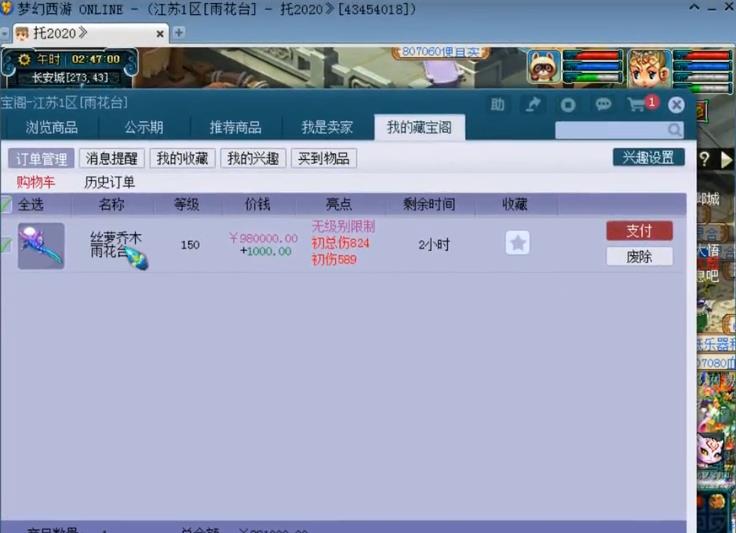Close the treasure pavilion panel
The image size is (736, 533).
(x=676, y=105)
